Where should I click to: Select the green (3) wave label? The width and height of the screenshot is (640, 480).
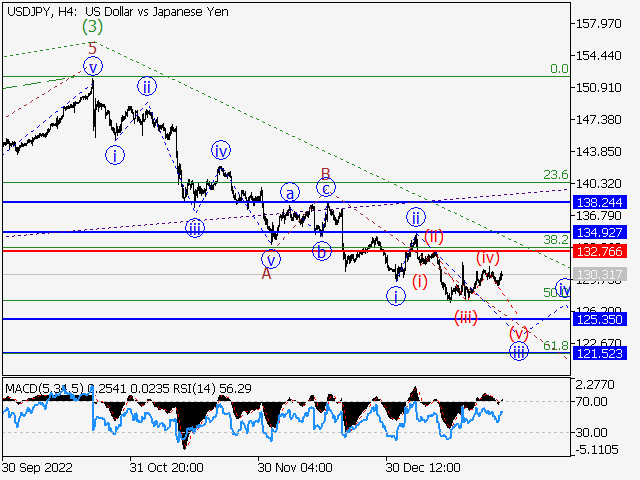click(x=92, y=27)
